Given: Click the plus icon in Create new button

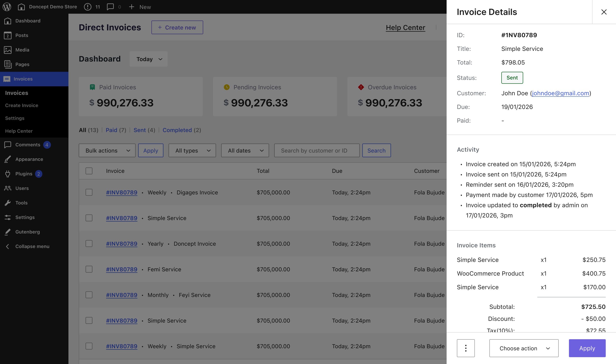Looking at the screenshot, I should 160,28.
